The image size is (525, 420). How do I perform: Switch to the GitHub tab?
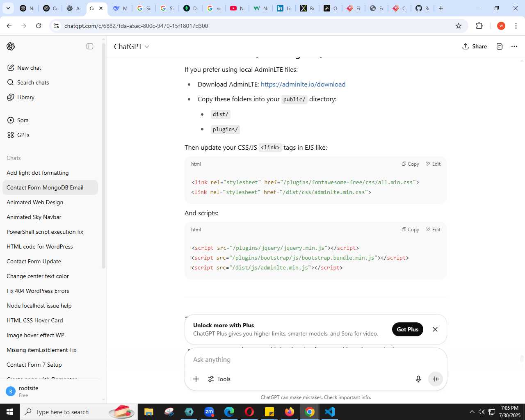pyautogui.click(x=423, y=8)
